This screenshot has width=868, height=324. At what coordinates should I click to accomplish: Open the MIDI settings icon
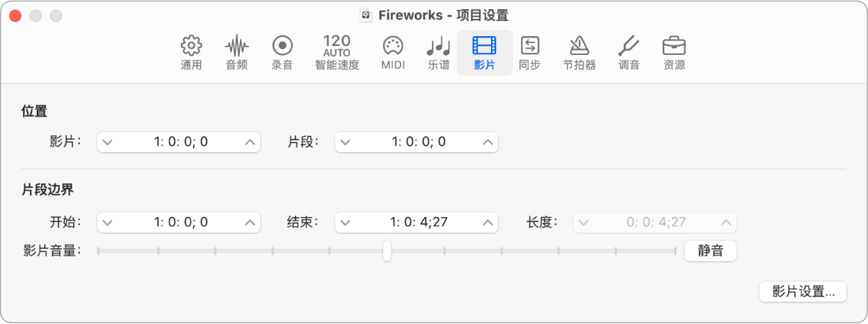pos(393,46)
